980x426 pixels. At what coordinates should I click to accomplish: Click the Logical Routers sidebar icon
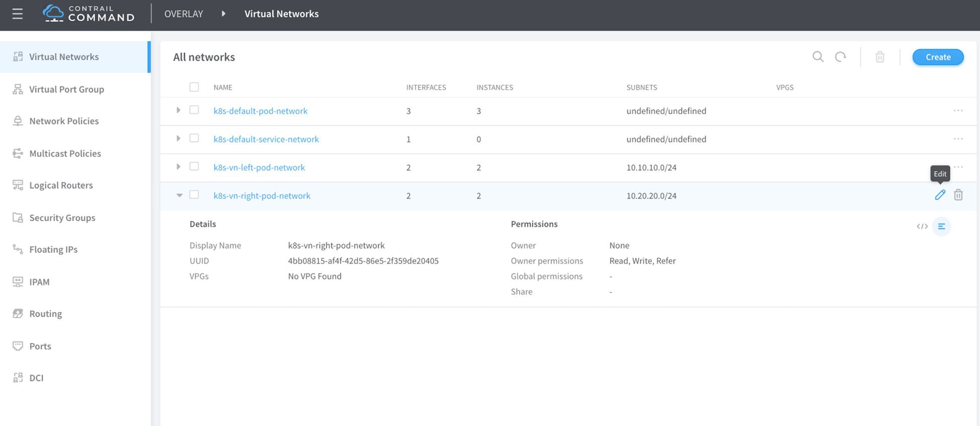click(18, 185)
